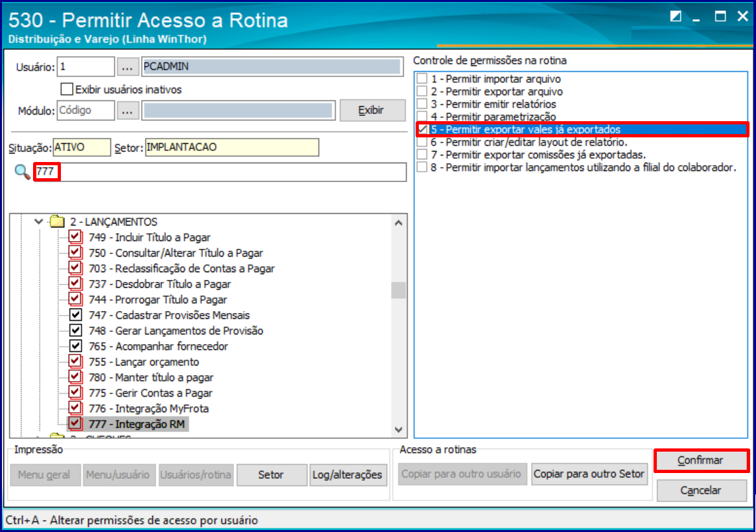Toggle checkbox for 744 - Prorrogar Título a Pagar
This screenshot has height=532, width=756.
tap(75, 299)
